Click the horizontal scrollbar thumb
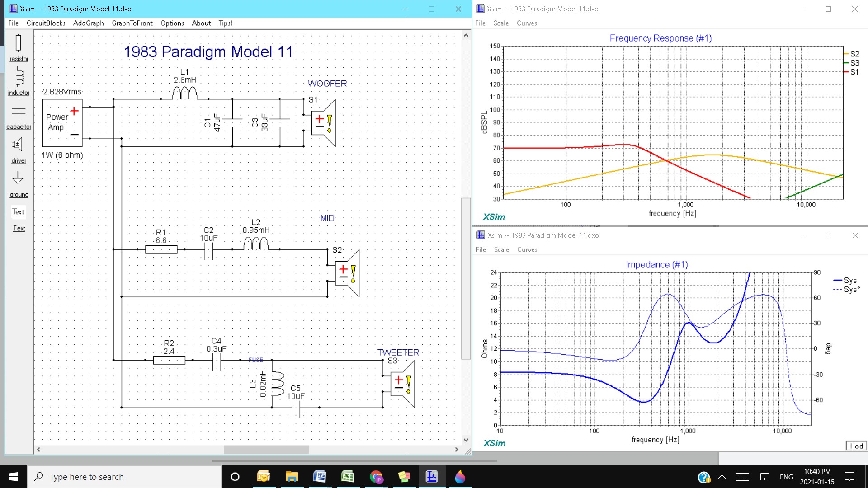868x488 pixels. coord(266,450)
